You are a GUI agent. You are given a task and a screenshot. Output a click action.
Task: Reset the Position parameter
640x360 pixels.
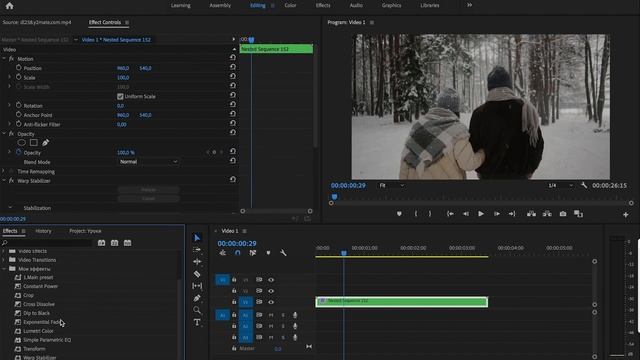233,67
